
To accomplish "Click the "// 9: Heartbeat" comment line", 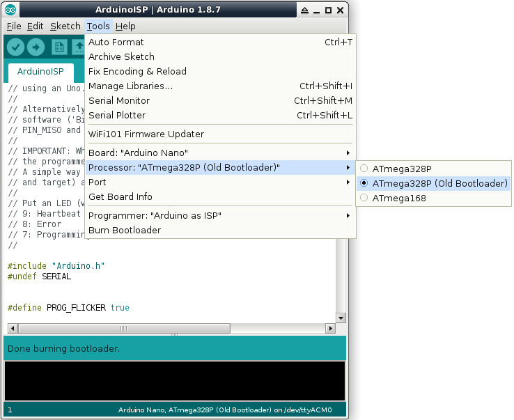I will point(45,214).
